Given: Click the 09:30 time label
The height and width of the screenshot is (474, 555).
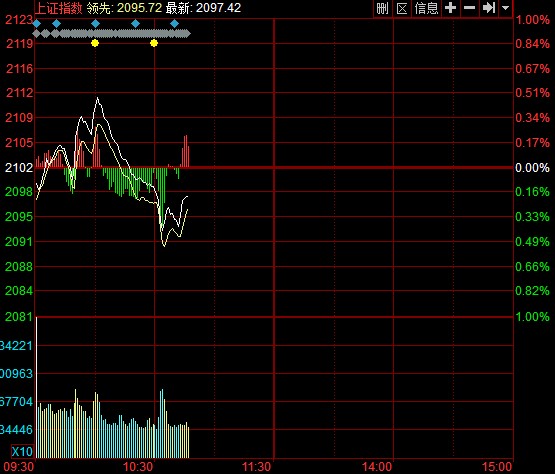Looking at the screenshot, I should (x=19, y=467).
